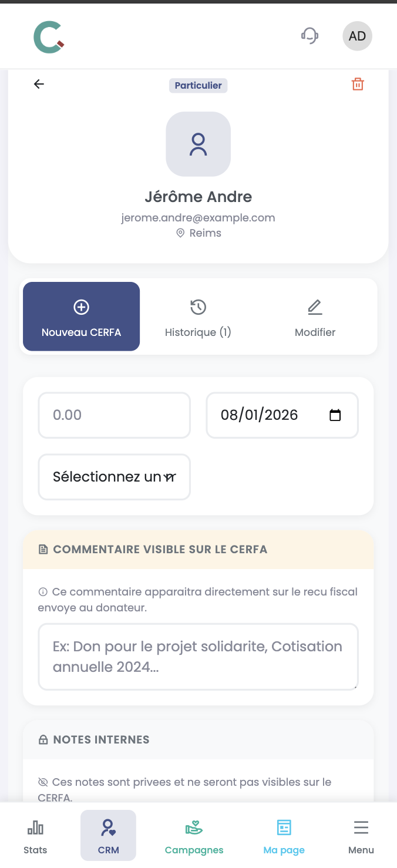
Task: Go back with the arrow icon
Action: coord(39,84)
